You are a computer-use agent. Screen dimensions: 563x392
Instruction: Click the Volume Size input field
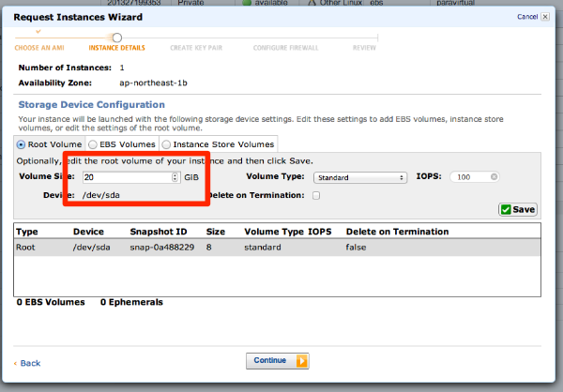(x=131, y=177)
